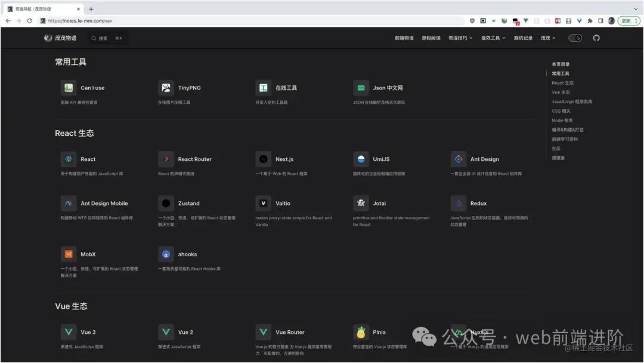
Task: Jump to Vue 生态 in page outline
Action: 561,92
